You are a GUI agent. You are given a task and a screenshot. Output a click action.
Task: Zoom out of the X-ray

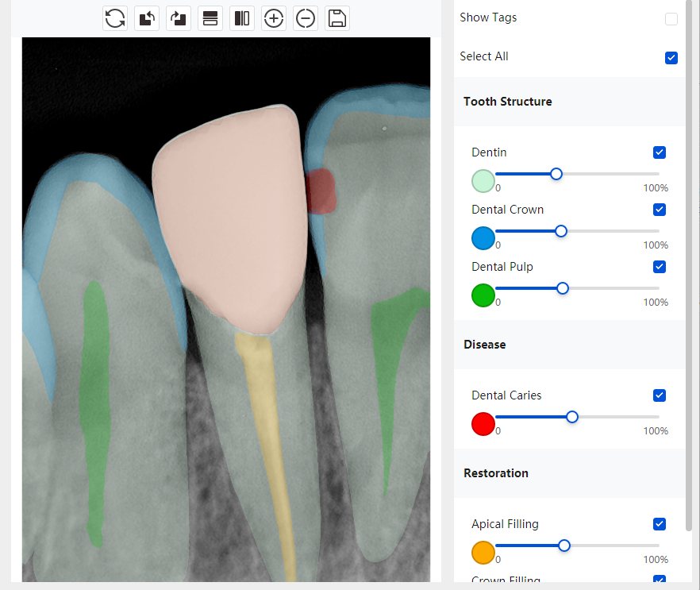pyautogui.click(x=306, y=18)
